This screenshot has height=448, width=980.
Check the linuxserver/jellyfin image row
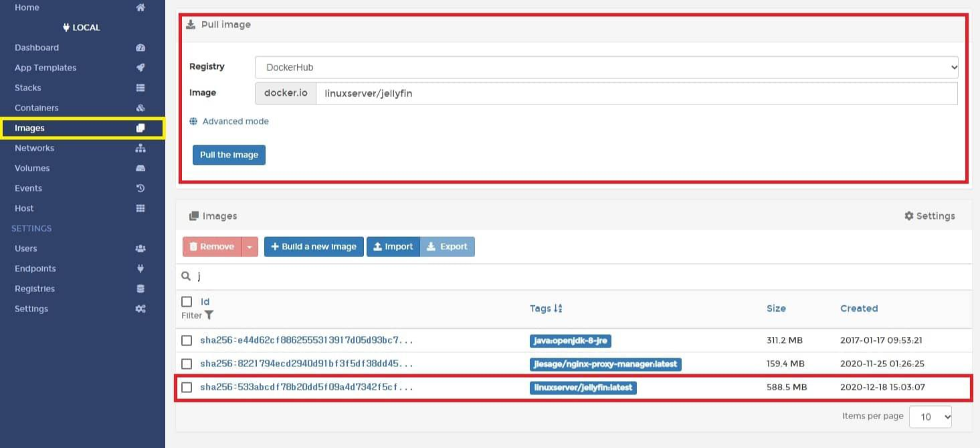point(187,387)
